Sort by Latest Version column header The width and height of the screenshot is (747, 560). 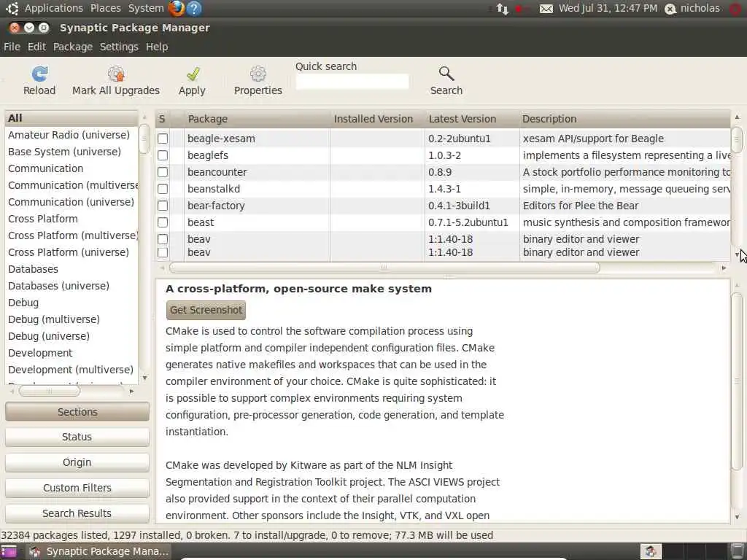click(x=472, y=119)
